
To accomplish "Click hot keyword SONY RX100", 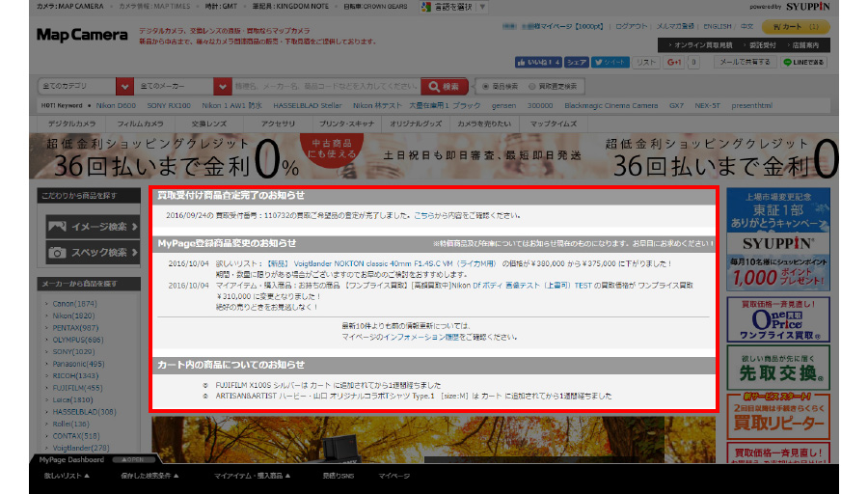I will point(168,106).
